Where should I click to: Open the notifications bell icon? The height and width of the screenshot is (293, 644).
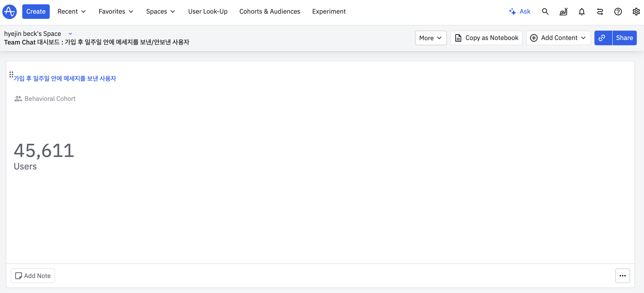pyautogui.click(x=582, y=12)
